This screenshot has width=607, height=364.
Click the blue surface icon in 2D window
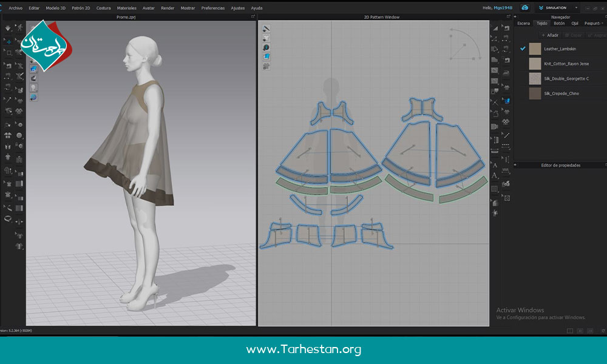point(266,56)
